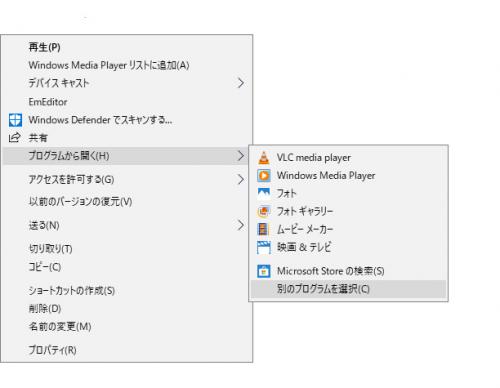Open with 映画 & テレビ entry
Image resolution: width=500 pixels, height=388 pixels.
coord(348,247)
